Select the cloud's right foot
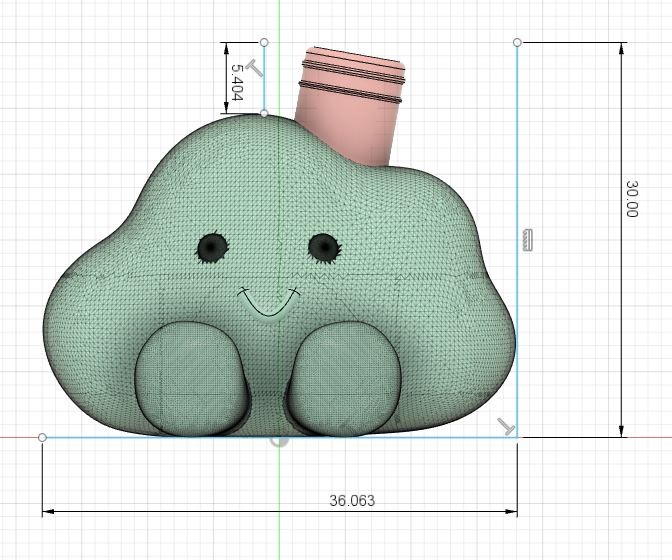The height and width of the screenshot is (560, 672). click(345, 378)
